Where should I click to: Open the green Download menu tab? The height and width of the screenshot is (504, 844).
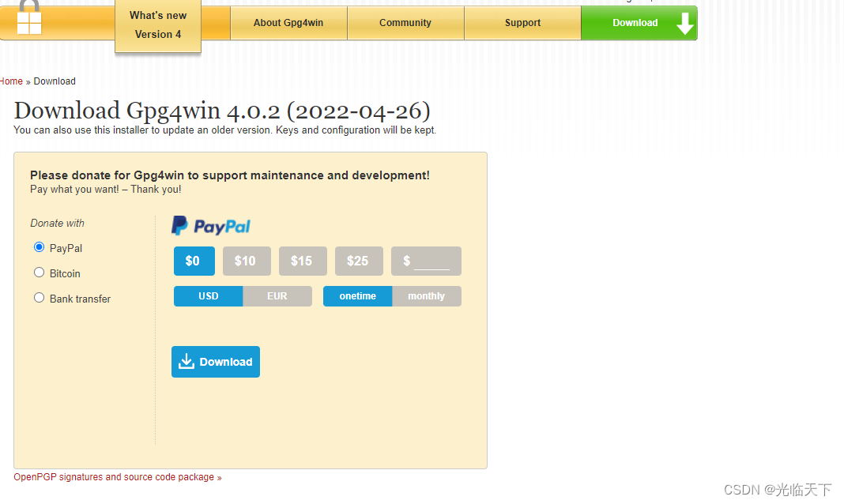tap(639, 23)
